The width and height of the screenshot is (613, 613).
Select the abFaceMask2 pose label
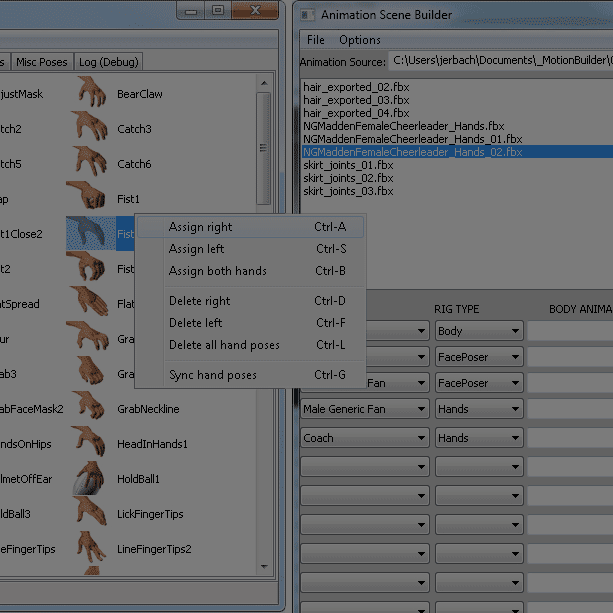32,409
